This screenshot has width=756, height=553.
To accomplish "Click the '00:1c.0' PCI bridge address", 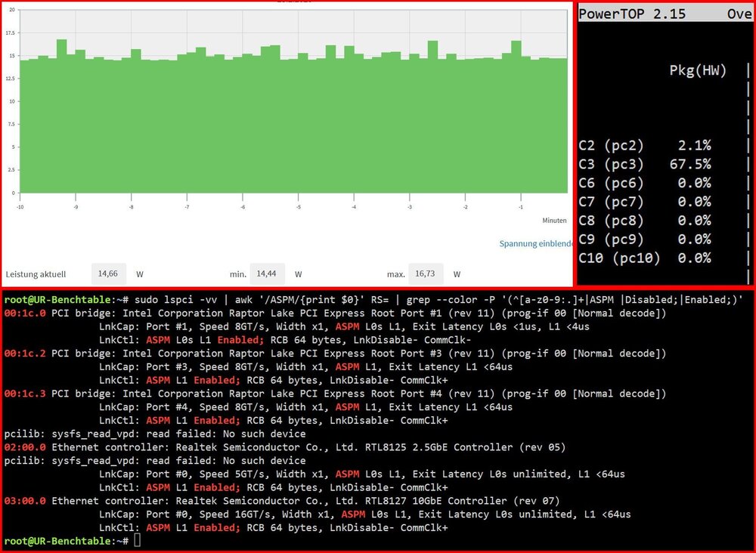I will click(x=25, y=313).
